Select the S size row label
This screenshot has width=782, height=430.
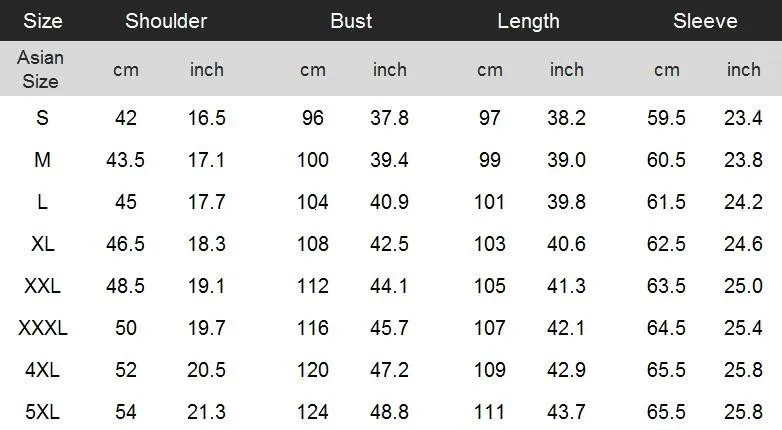[42, 118]
